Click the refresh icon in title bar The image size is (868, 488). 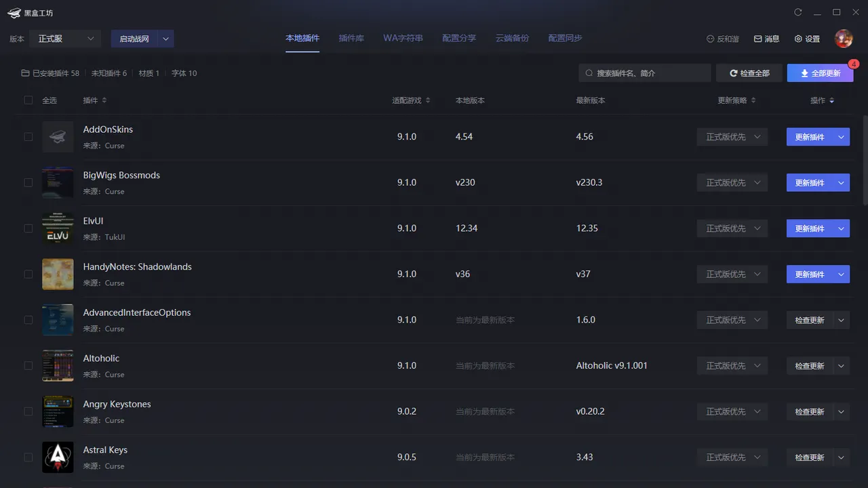click(798, 12)
